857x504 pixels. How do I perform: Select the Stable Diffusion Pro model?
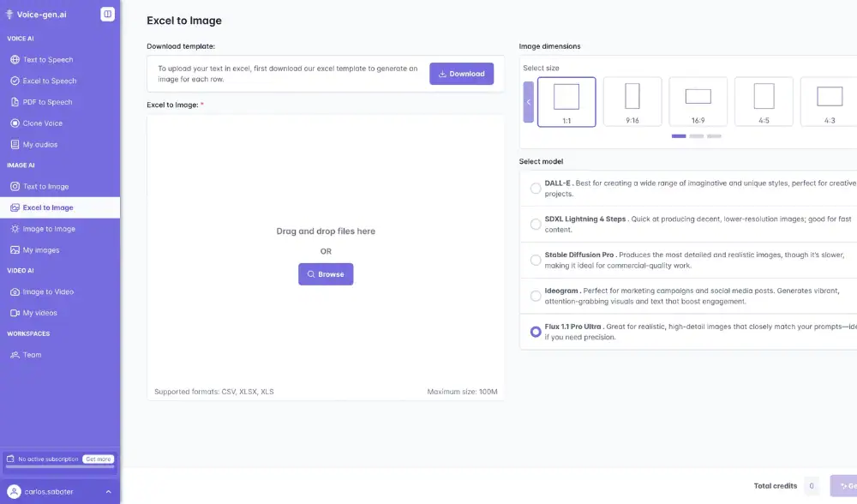536,260
